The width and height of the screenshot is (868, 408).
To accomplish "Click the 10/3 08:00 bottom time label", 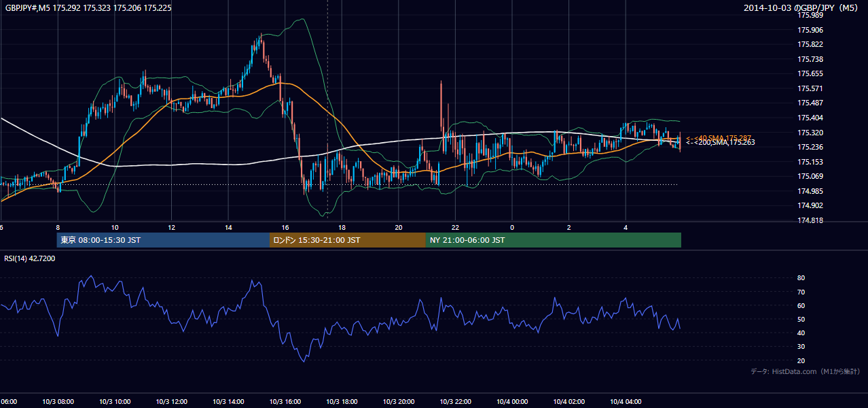I will coord(58,402).
